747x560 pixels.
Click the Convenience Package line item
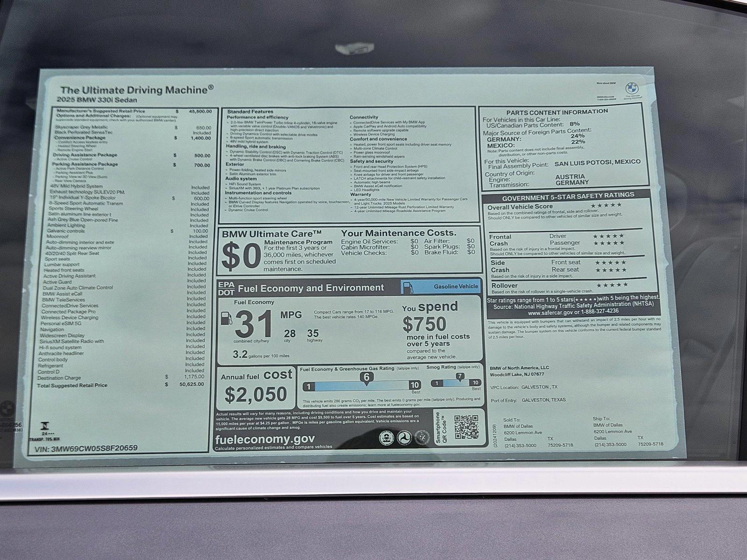(132, 138)
